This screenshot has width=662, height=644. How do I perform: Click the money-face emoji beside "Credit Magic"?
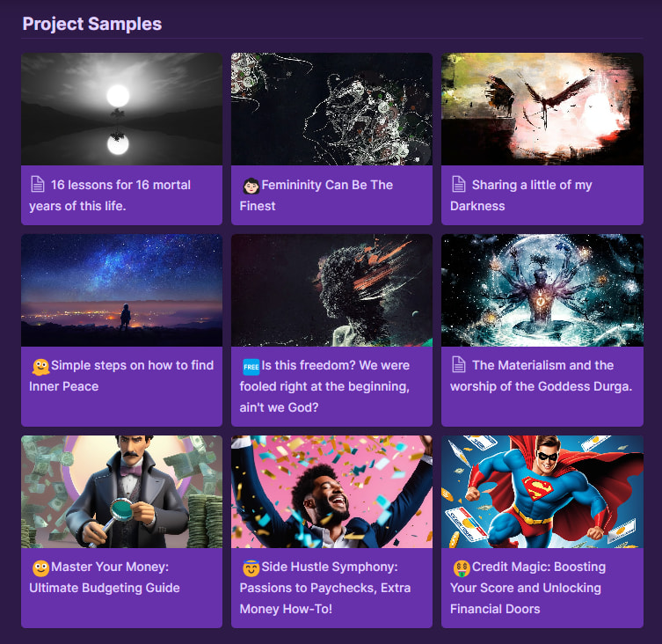click(x=461, y=568)
